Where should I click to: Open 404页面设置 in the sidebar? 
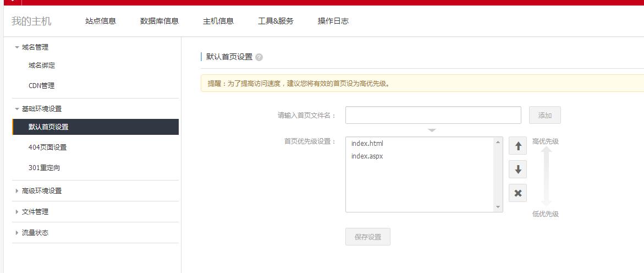pos(48,147)
